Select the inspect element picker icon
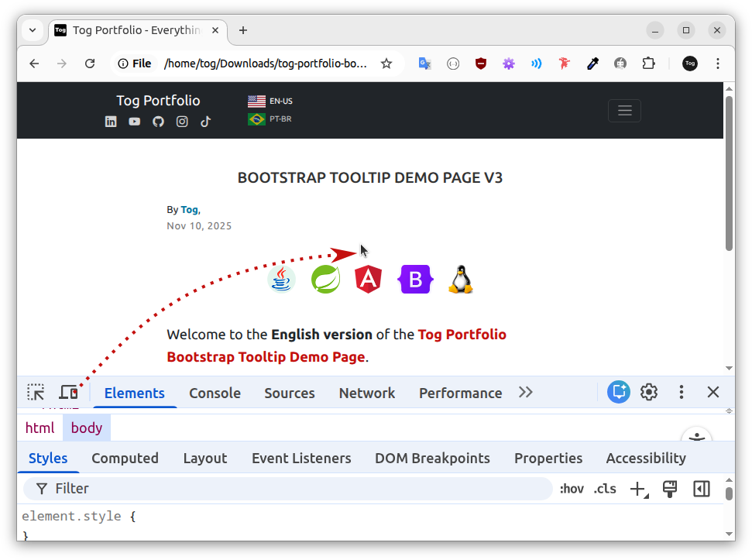752x560 pixels. (36, 393)
